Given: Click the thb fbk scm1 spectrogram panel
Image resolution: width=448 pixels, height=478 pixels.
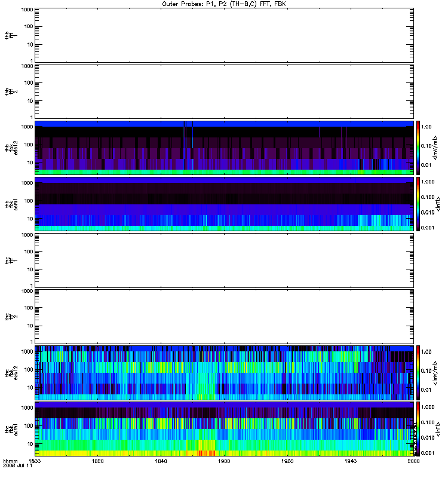Looking at the screenshot, I should [x=224, y=204].
